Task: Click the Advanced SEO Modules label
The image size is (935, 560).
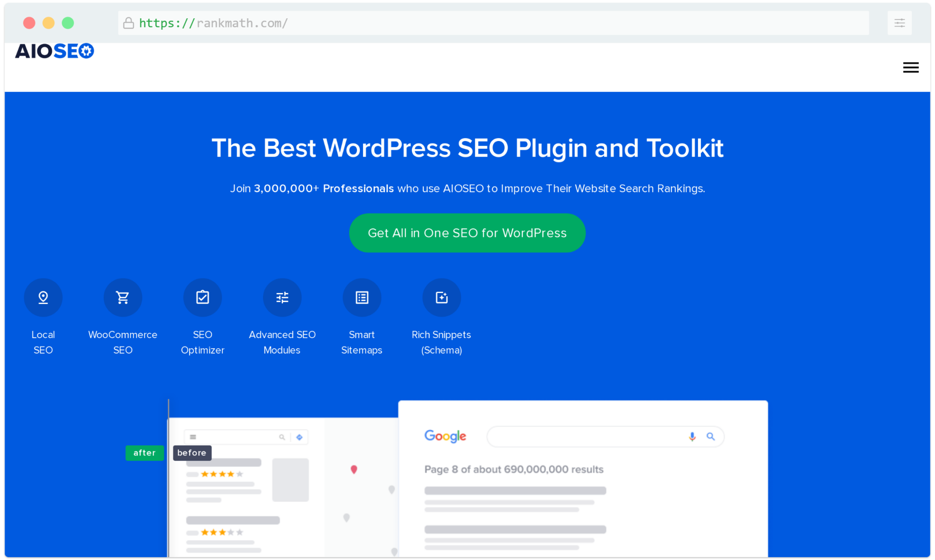Action: (282, 342)
